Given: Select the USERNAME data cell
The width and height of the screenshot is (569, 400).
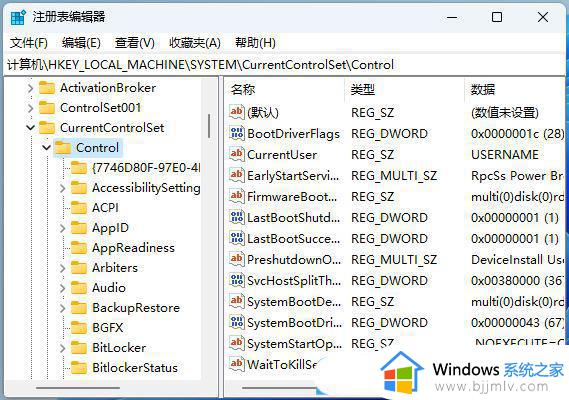Looking at the screenshot, I should point(504,155).
